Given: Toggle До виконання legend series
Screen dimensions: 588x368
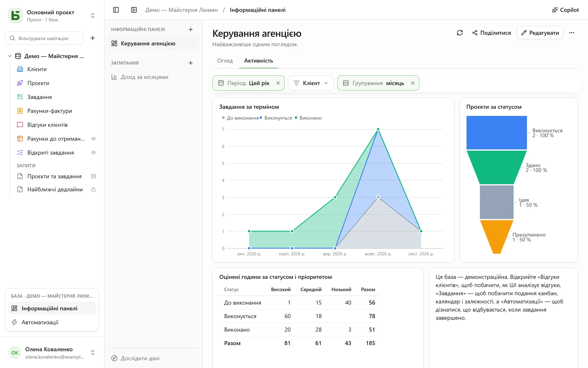Looking at the screenshot, I should [x=240, y=118].
